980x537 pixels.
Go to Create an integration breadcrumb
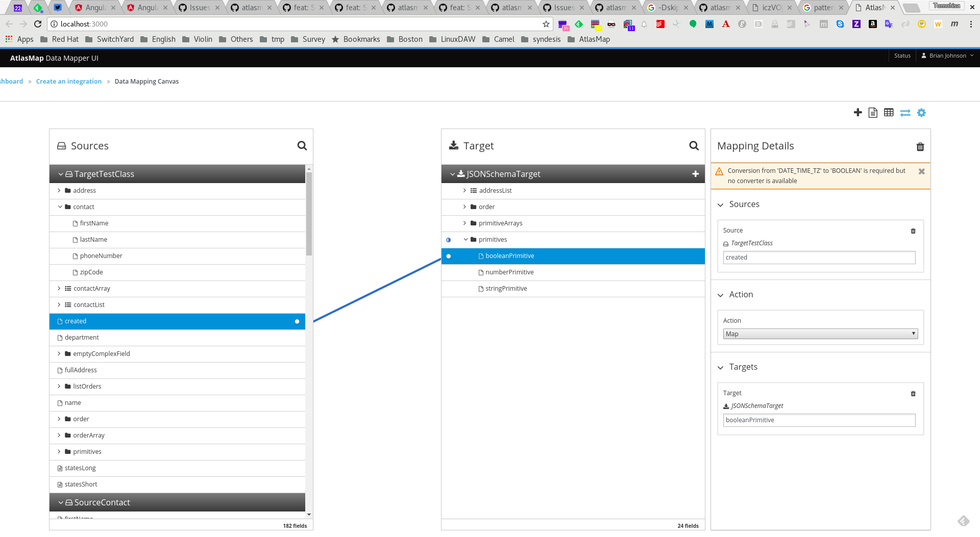69,82
